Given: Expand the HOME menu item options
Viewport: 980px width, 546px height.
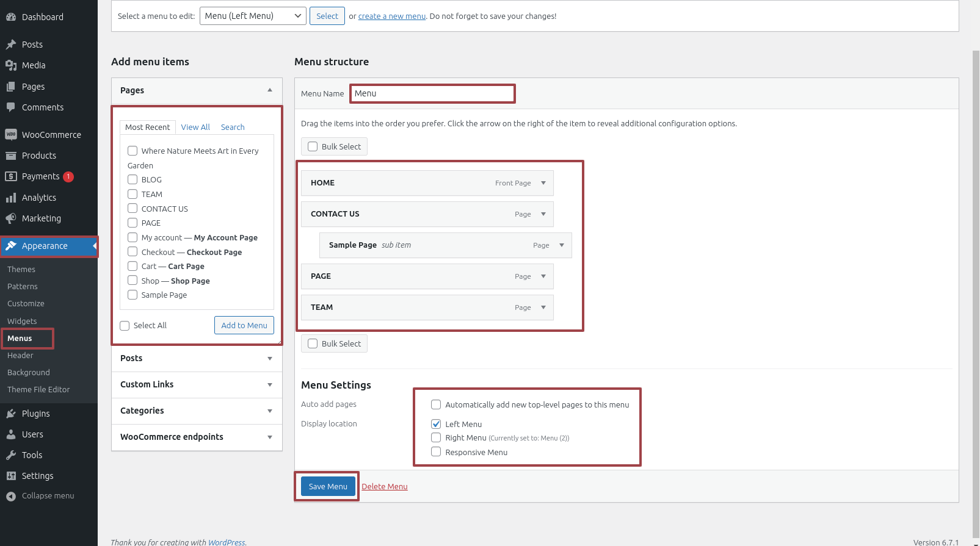Looking at the screenshot, I should (543, 183).
